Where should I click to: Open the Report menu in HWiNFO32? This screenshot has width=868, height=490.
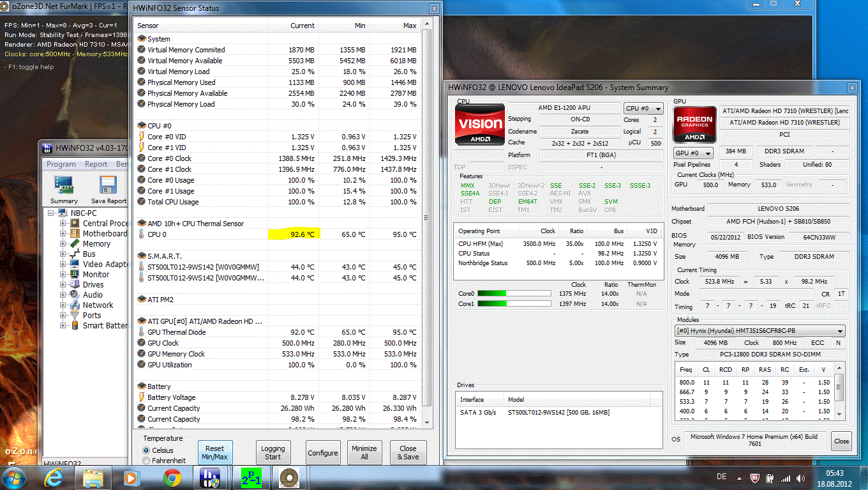(x=96, y=164)
